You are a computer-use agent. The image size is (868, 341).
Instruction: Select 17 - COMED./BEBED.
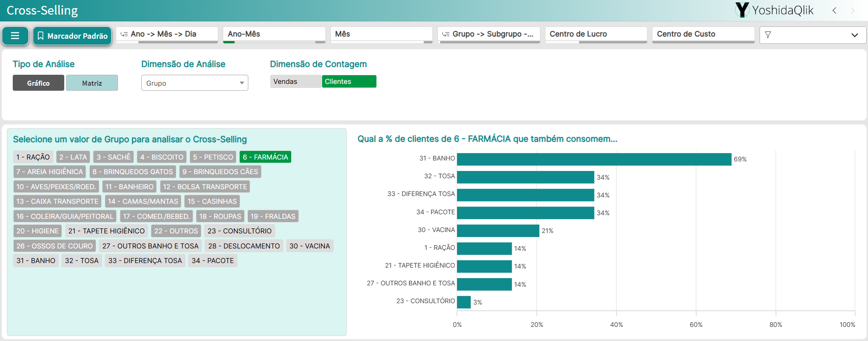[156, 216]
